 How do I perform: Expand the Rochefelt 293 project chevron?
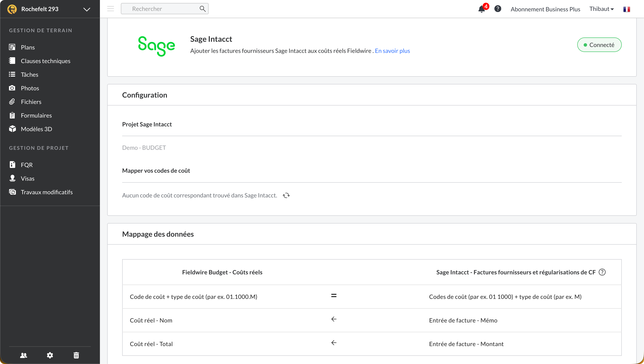[87, 9]
